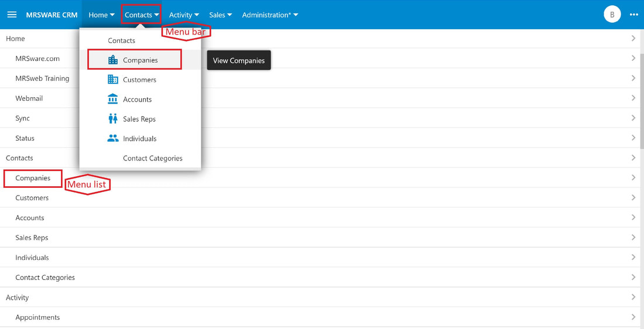This screenshot has height=329, width=644.
Task: Open Contact Categories in the menu list
Action: 45,277
